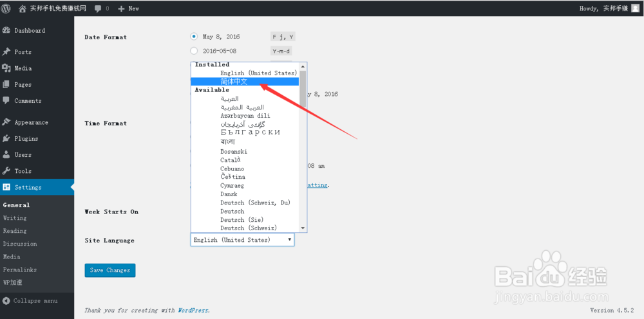Open the Site Language dropdown

pos(242,240)
